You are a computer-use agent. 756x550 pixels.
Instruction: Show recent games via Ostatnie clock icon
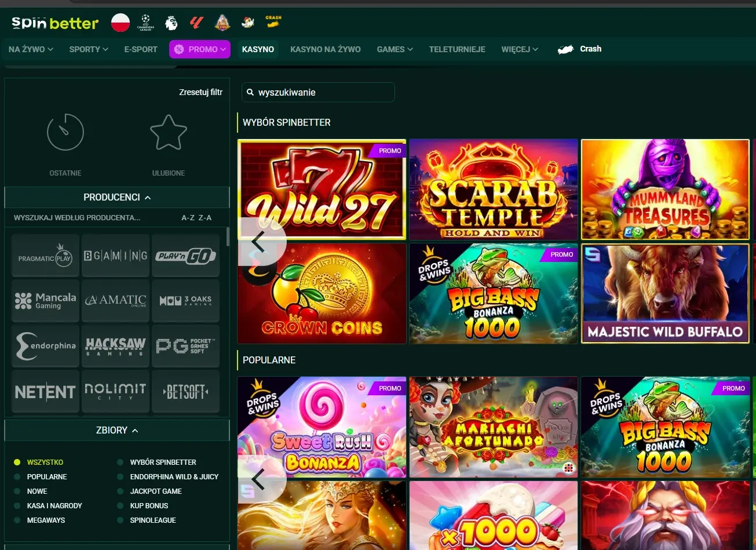[65, 132]
